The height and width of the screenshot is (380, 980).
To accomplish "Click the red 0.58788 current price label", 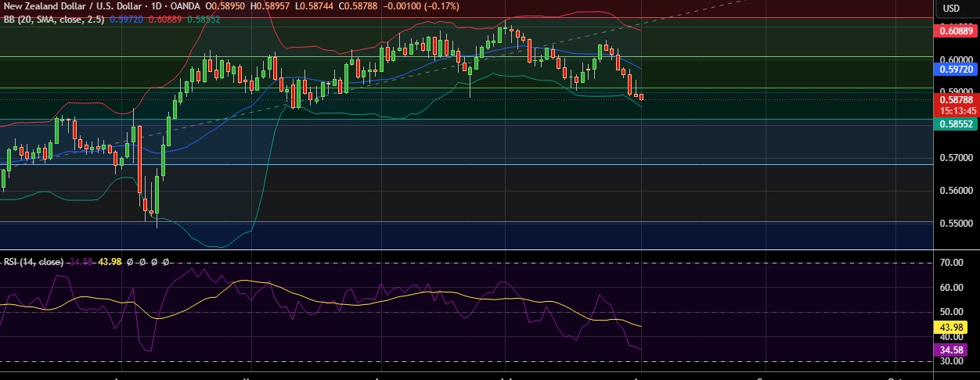I will [955, 99].
